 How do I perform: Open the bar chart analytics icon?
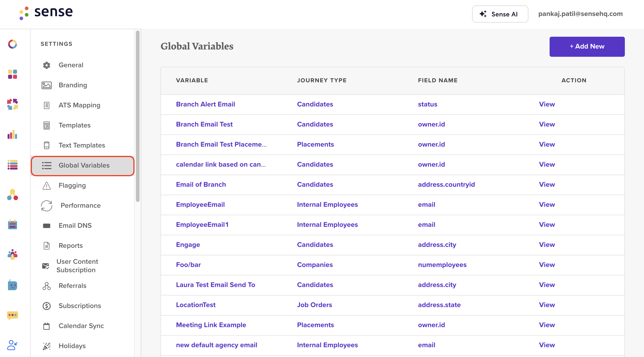click(12, 135)
